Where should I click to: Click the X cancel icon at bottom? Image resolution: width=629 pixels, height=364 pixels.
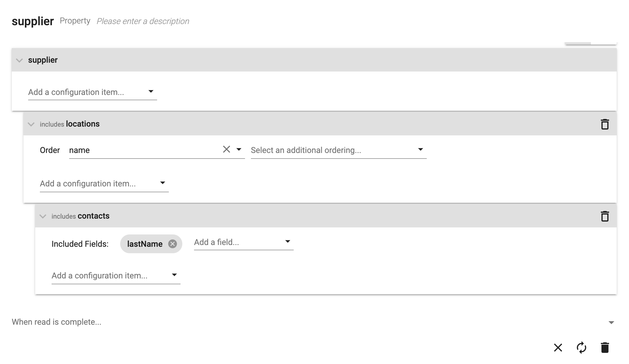558,348
